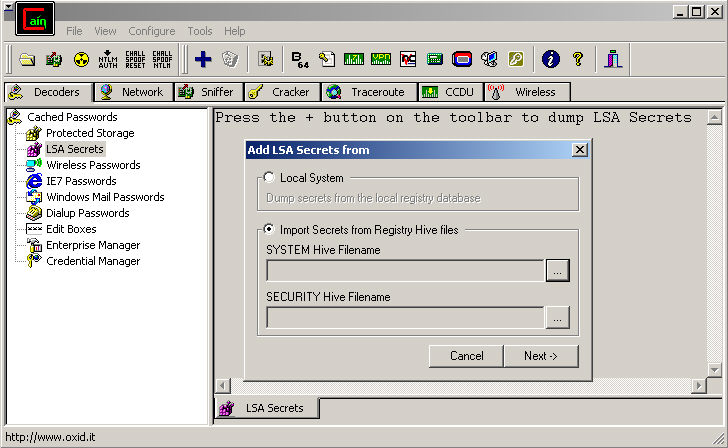Select Import Secrets from Registry Hive files
The width and height of the screenshot is (728, 448).
(x=269, y=229)
